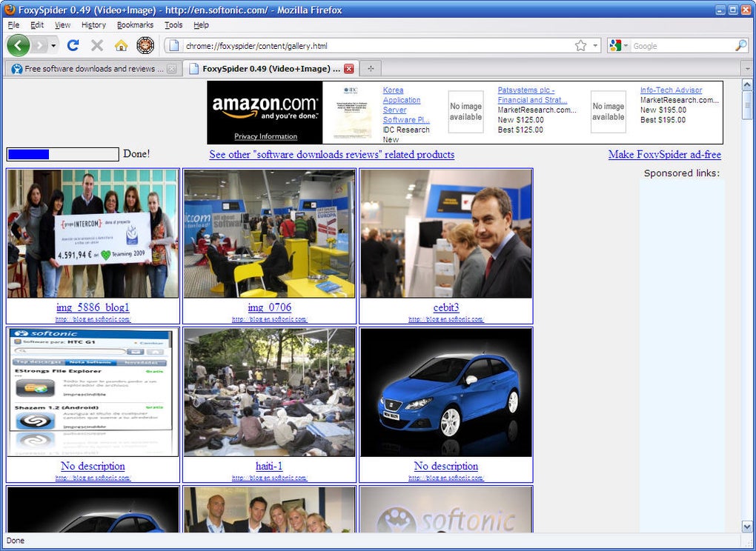
Task: Open the haiti-1 image link
Action: 269,466
